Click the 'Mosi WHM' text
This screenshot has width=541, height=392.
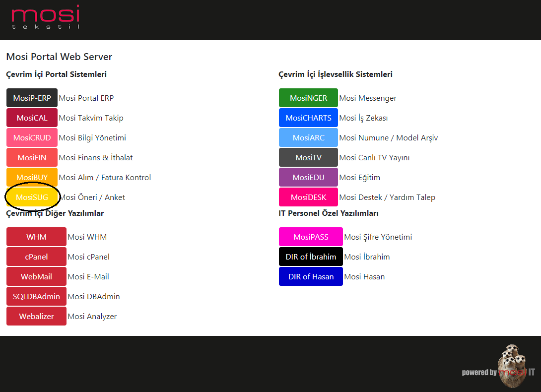pyautogui.click(x=87, y=237)
